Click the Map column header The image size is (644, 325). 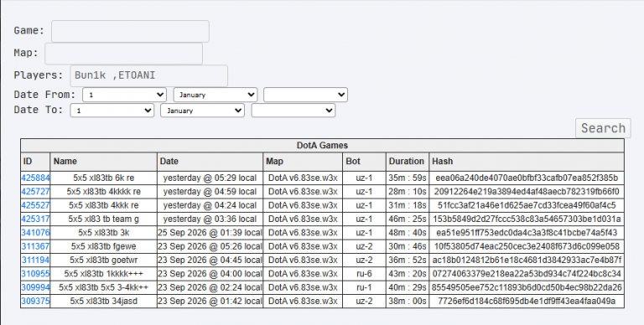(303, 162)
